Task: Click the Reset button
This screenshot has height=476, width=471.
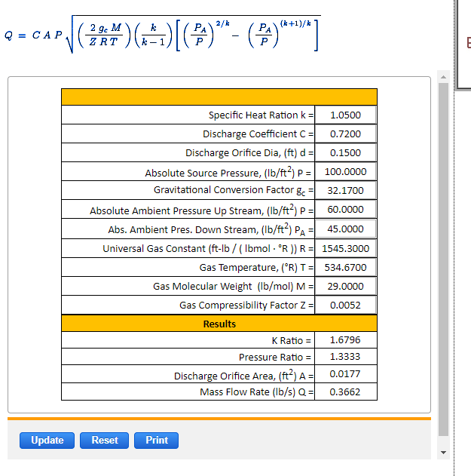Action: coord(104,441)
